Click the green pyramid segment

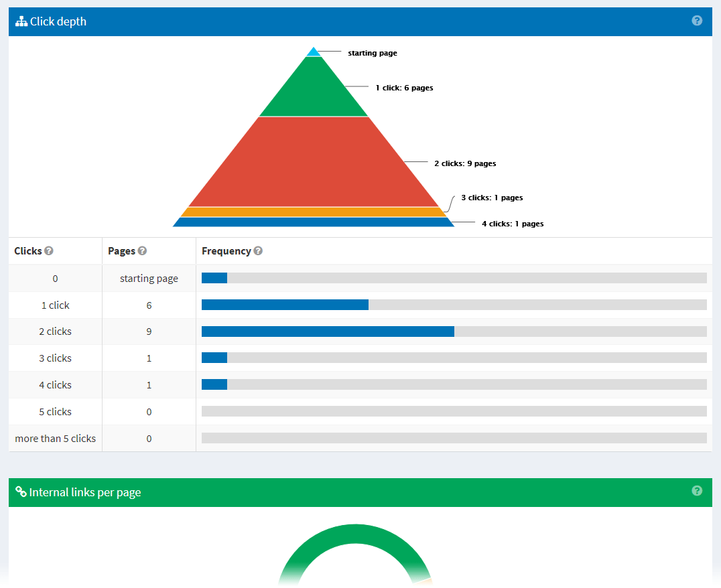tap(313, 90)
